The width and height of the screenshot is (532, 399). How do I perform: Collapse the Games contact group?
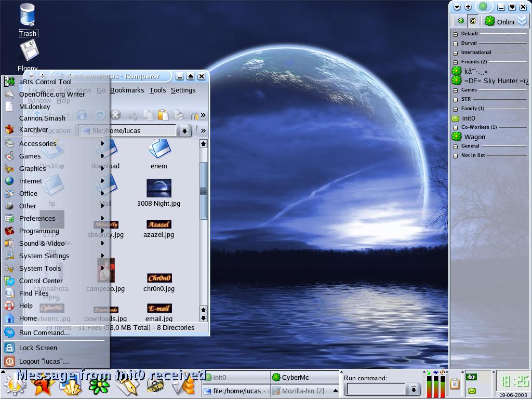[455, 90]
